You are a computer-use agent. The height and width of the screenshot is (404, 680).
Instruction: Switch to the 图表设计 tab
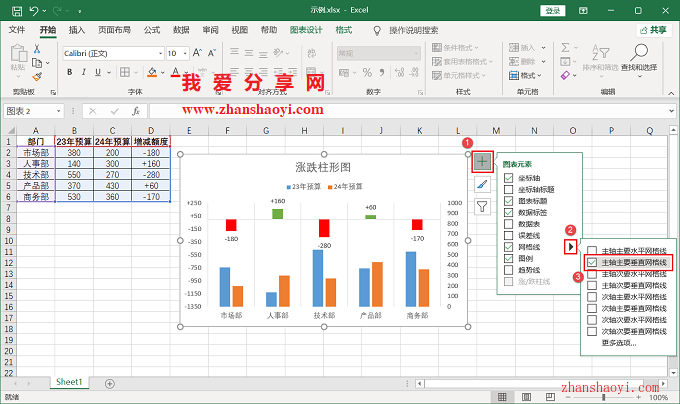pyautogui.click(x=306, y=30)
